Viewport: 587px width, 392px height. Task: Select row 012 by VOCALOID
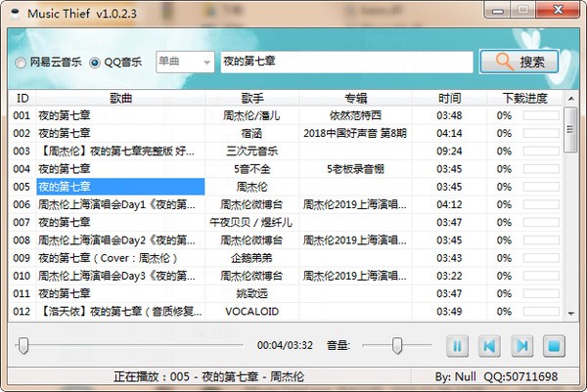(x=120, y=311)
